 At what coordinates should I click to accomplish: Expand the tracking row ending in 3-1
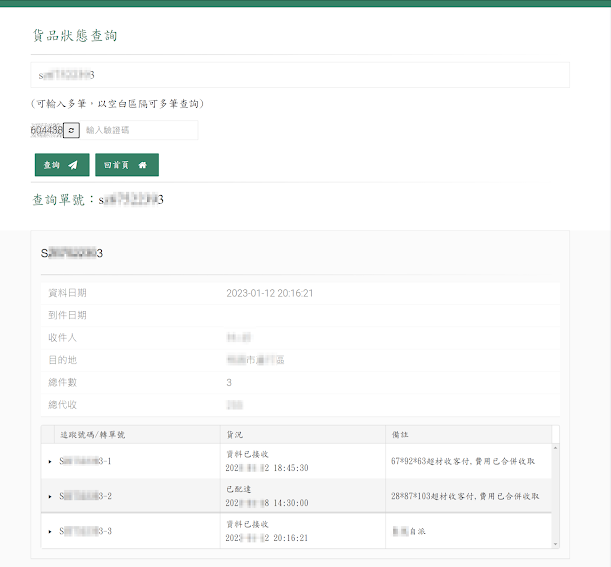tap(50, 461)
